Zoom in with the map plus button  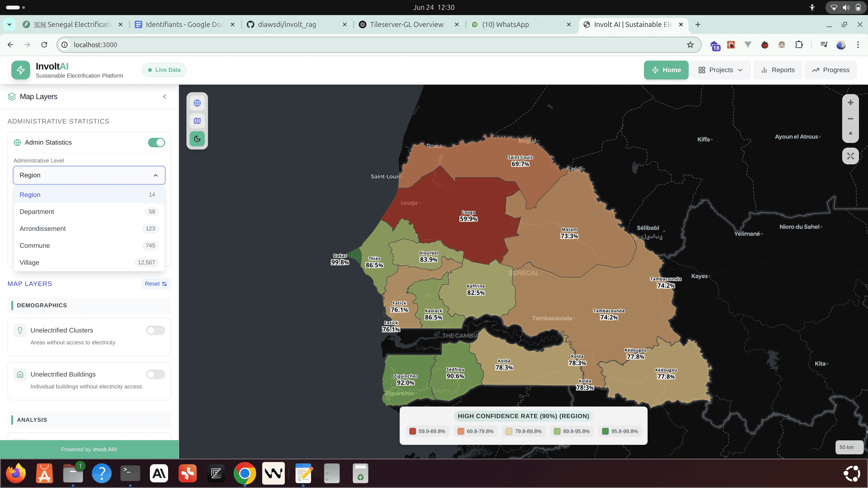(850, 103)
